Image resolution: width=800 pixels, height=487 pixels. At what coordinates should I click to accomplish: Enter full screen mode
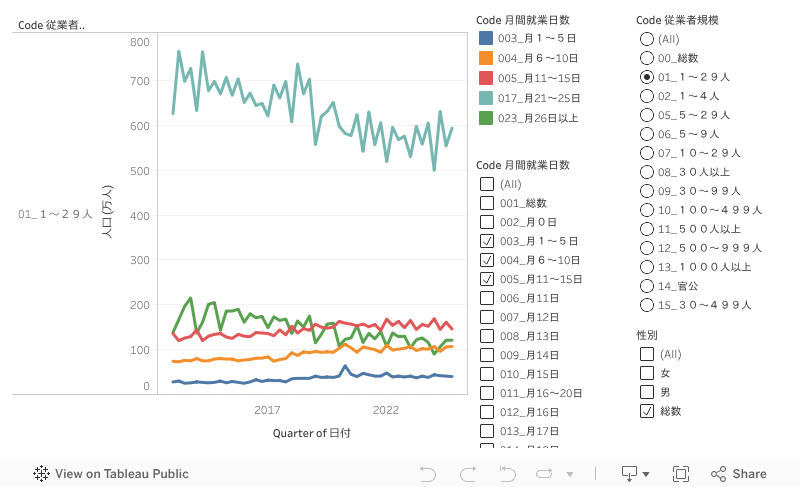coord(681,474)
